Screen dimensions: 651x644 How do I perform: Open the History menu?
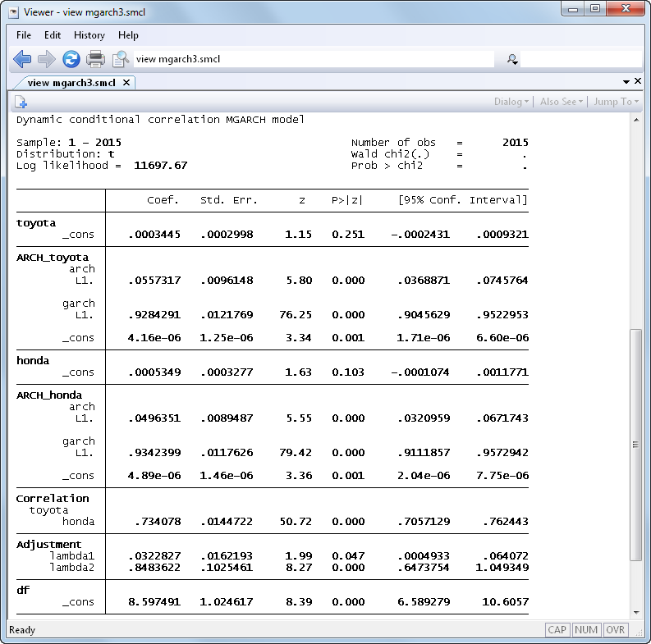click(x=89, y=35)
